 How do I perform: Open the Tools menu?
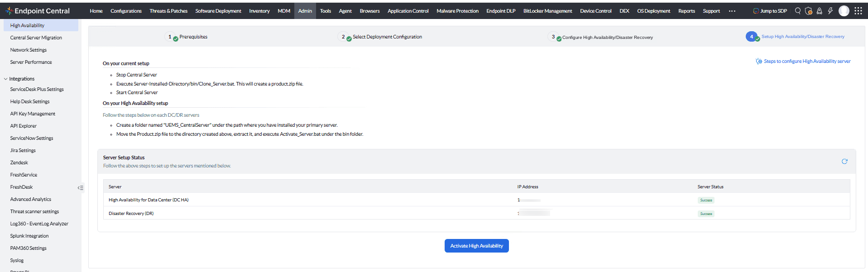click(326, 11)
